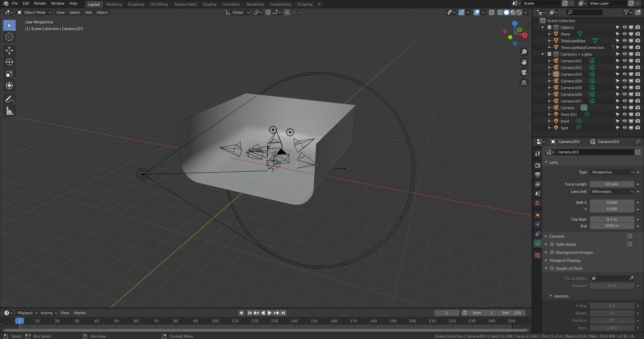Image resolution: width=644 pixels, height=339 pixels.
Task: Hide Camera.003 with its eye icon
Action: coord(625,74)
